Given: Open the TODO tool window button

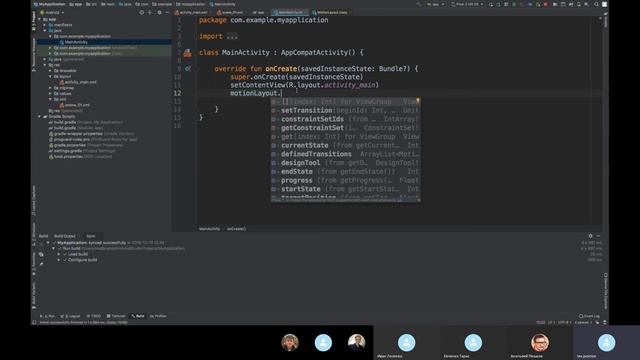Looking at the screenshot, I should [93, 316].
